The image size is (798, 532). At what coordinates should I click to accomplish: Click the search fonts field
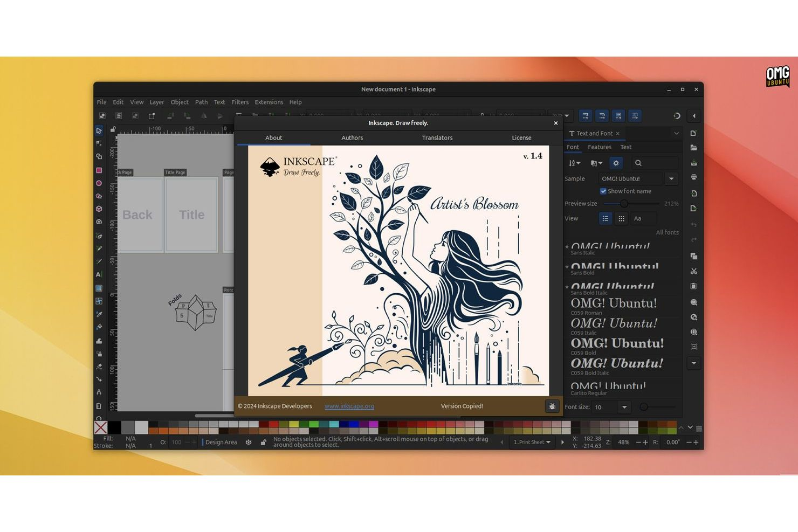(655, 163)
